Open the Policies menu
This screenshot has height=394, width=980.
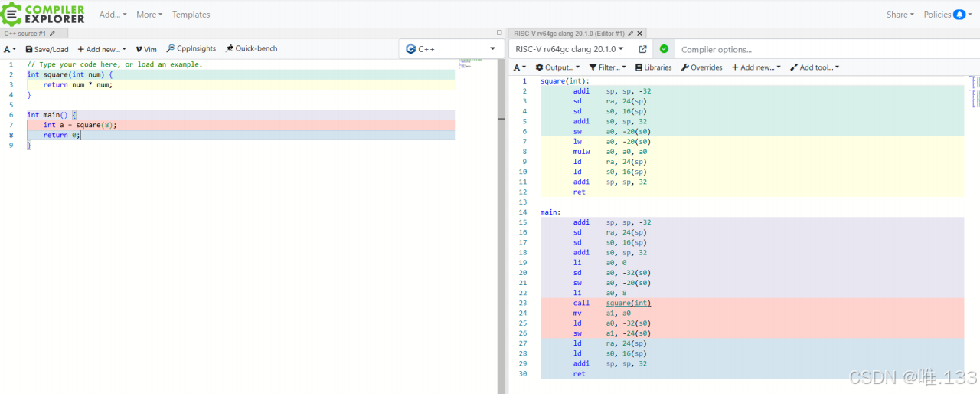pos(947,15)
